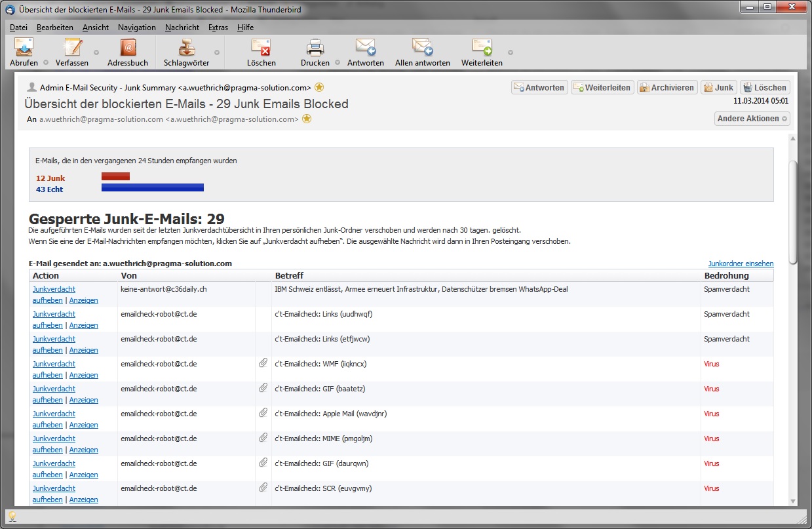Click the heading 'Gesperrte Junk-E-Mails: 29'

click(127, 219)
